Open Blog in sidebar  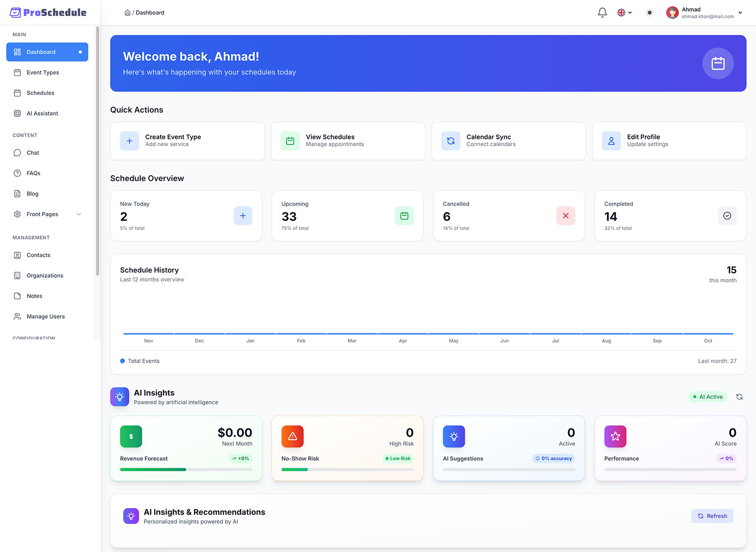click(47, 194)
